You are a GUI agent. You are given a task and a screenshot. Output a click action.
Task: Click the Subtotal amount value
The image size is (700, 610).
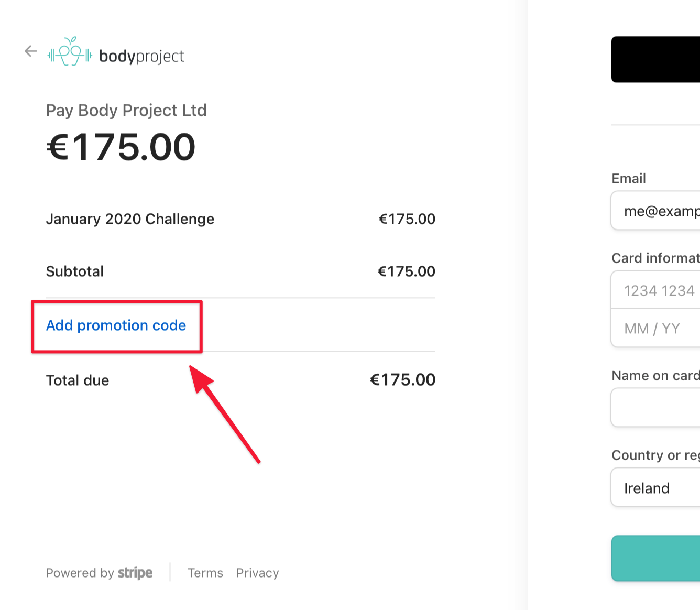tap(406, 271)
